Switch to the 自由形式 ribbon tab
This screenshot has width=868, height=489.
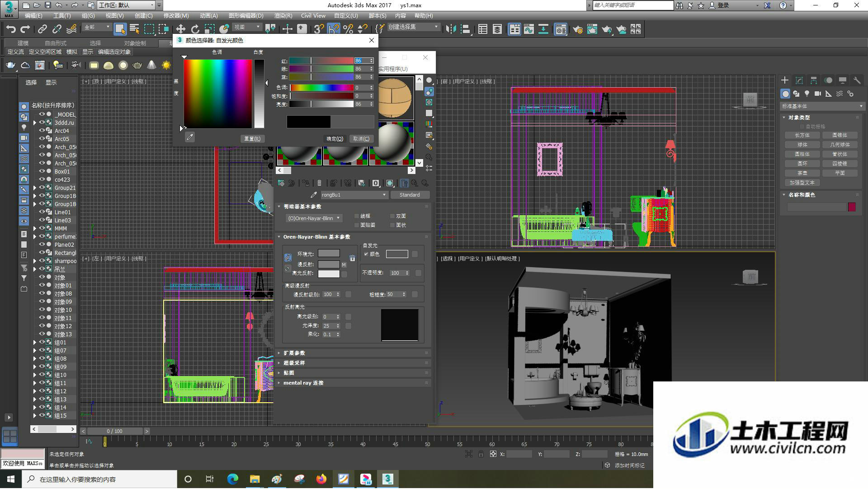55,43
